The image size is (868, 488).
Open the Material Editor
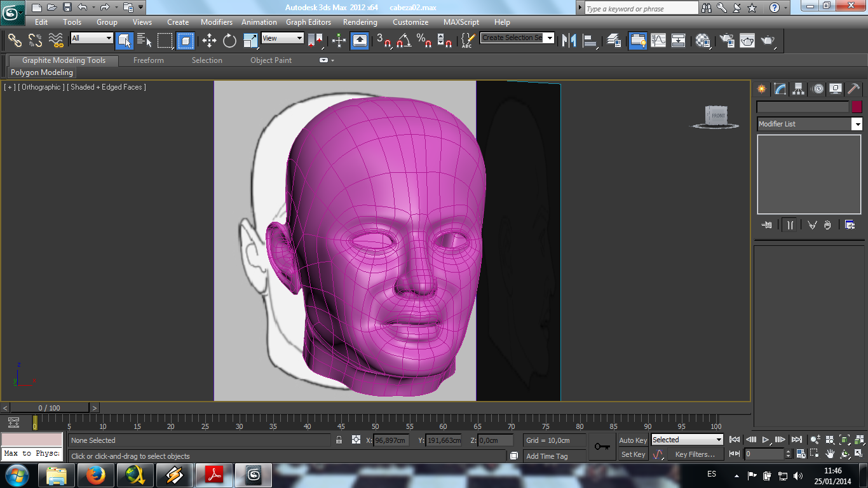pos(703,41)
